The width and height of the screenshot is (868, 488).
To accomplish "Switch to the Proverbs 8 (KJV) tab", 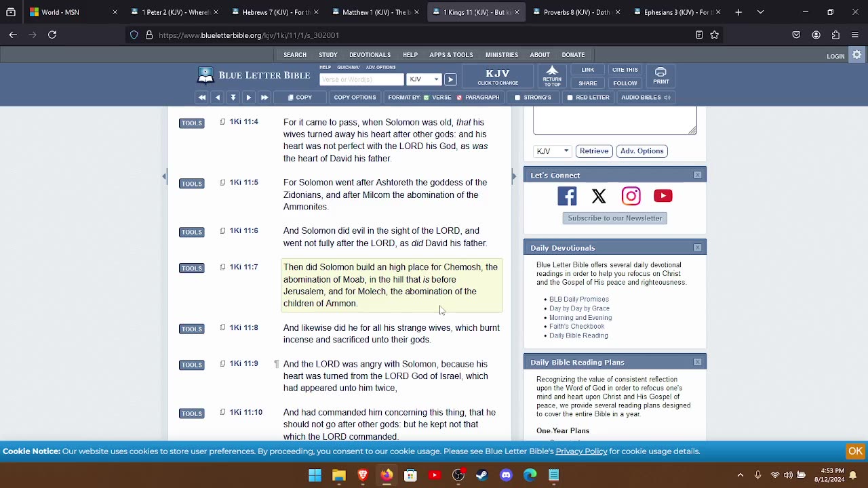I will tap(578, 12).
